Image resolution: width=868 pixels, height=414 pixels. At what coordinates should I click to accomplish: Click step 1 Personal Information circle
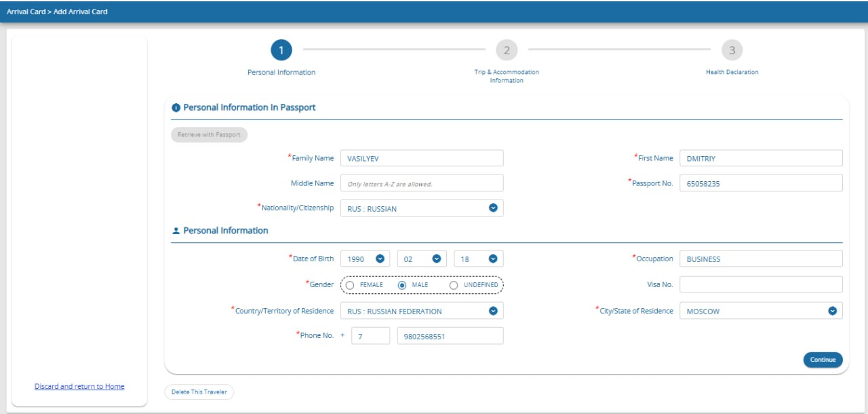click(x=281, y=50)
